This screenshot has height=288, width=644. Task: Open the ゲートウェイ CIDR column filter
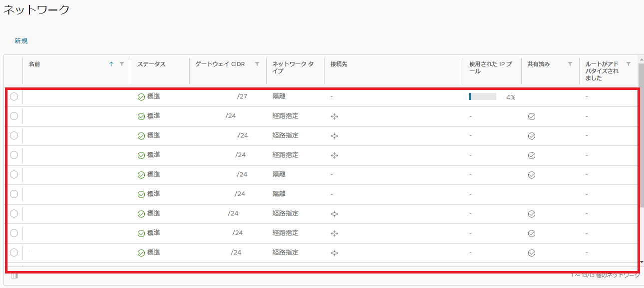click(x=257, y=64)
